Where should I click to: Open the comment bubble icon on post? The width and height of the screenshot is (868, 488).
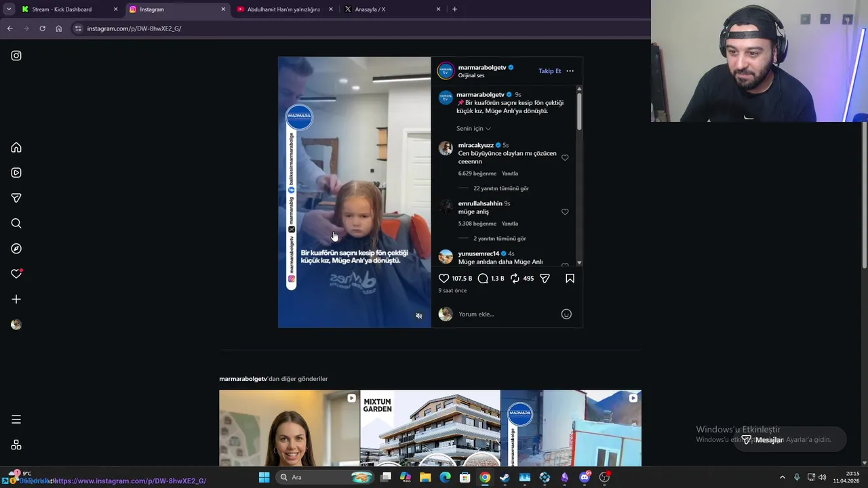click(x=483, y=279)
